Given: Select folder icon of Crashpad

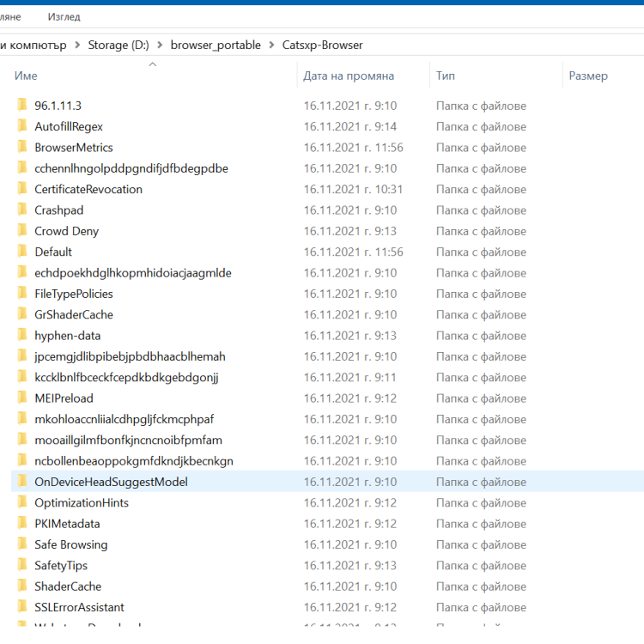Looking at the screenshot, I should click(22, 210).
